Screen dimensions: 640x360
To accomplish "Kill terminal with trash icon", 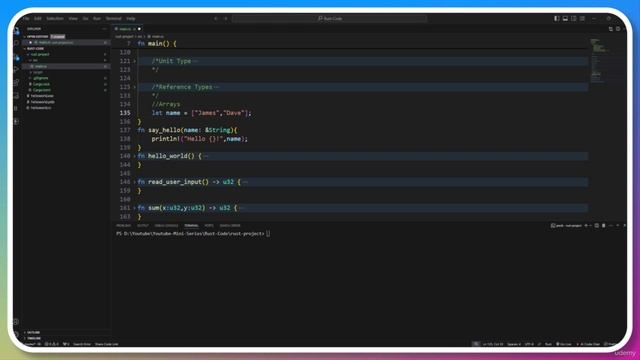I will pos(604,225).
